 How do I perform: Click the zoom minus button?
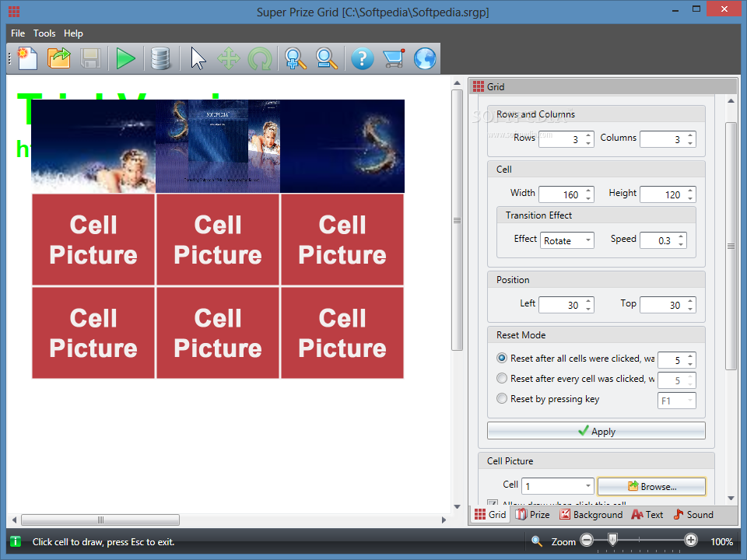(587, 540)
